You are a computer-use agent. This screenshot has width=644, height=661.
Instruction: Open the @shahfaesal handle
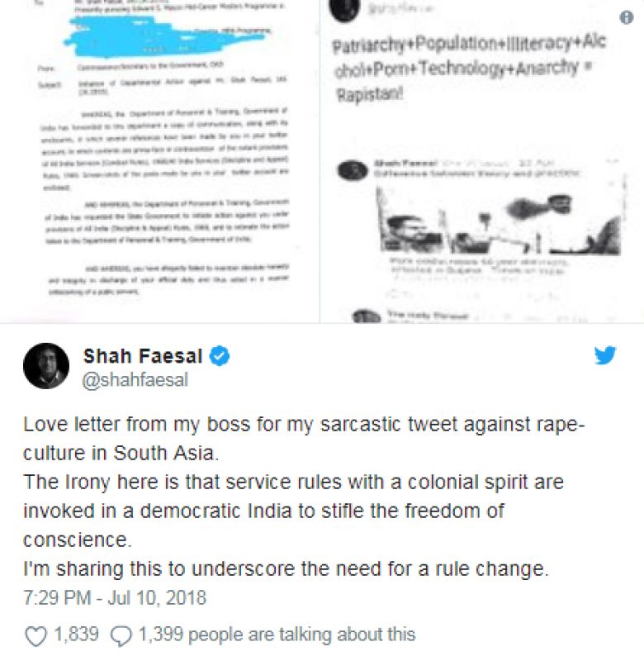135,380
